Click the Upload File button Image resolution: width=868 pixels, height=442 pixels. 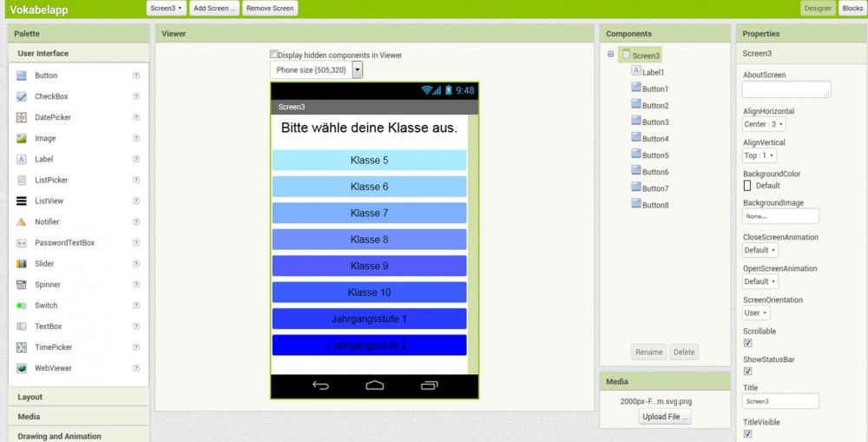point(667,417)
